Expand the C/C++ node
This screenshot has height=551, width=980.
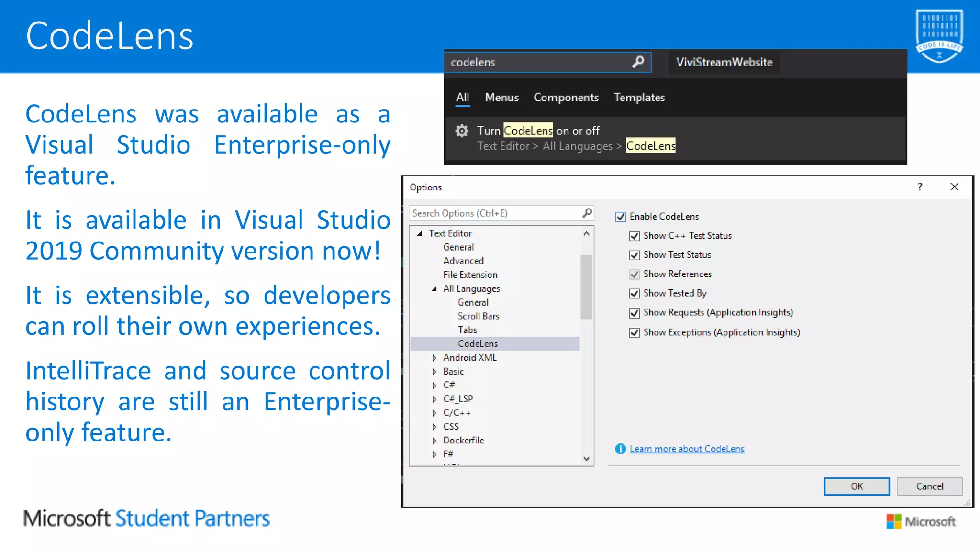coord(434,413)
